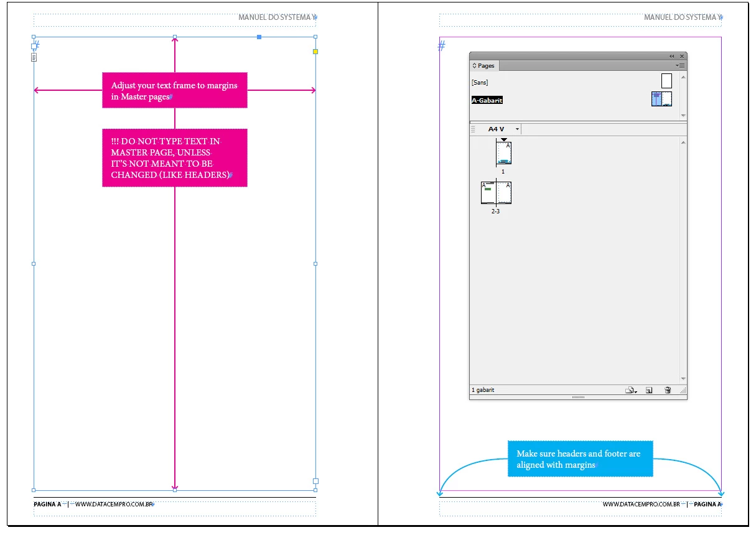Viewport: 756px width, 535px height.
Task: Click masters list scroll down arrow
Action: tap(683, 116)
